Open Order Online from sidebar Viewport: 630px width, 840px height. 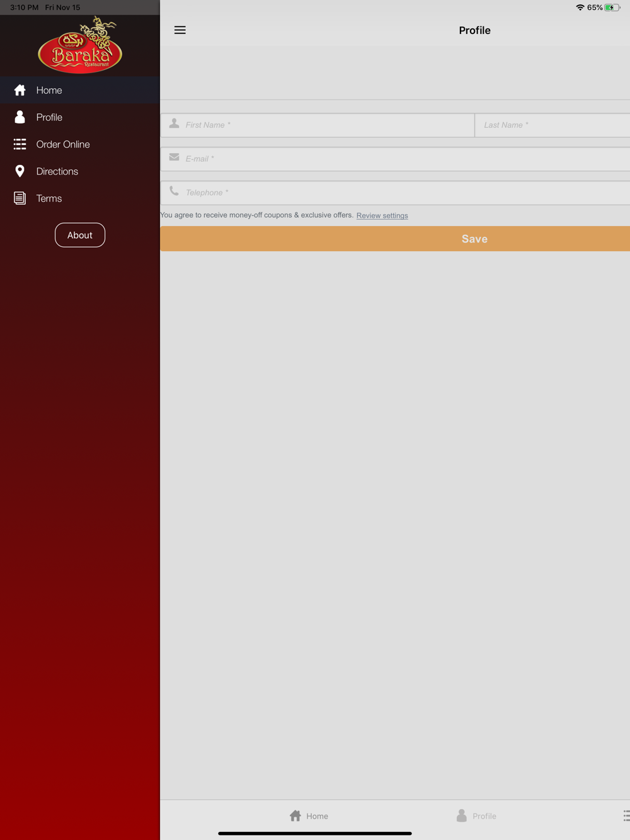tap(80, 144)
